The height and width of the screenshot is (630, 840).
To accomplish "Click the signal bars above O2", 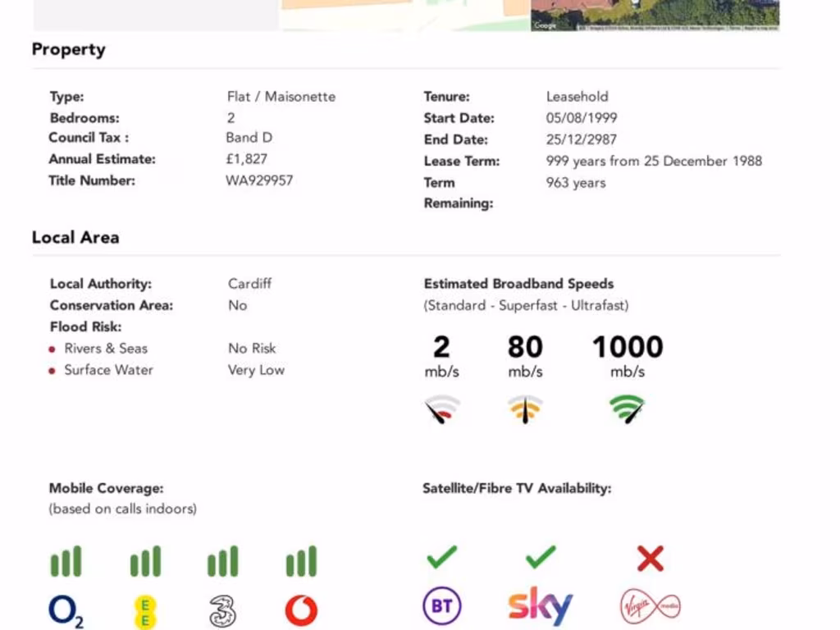I will [66, 562].
